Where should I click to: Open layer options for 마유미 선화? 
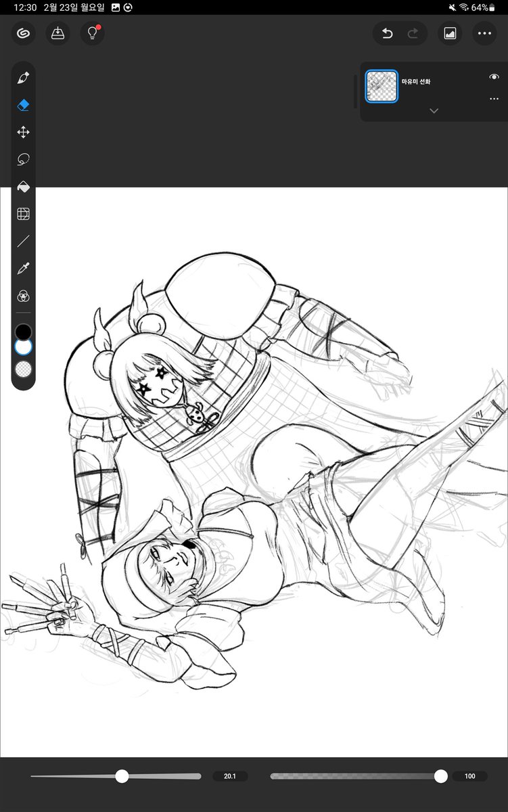click(494, 99)
